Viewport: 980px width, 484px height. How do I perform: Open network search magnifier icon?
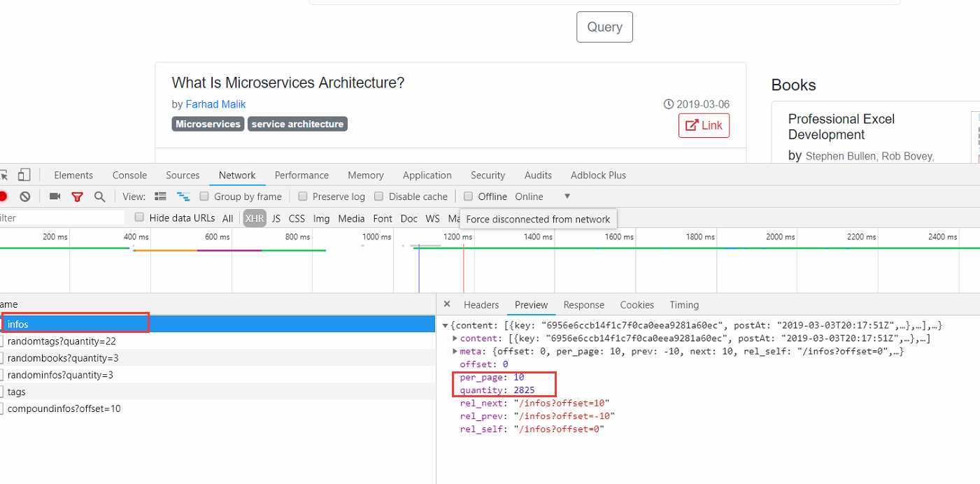[x=99, y=197]
